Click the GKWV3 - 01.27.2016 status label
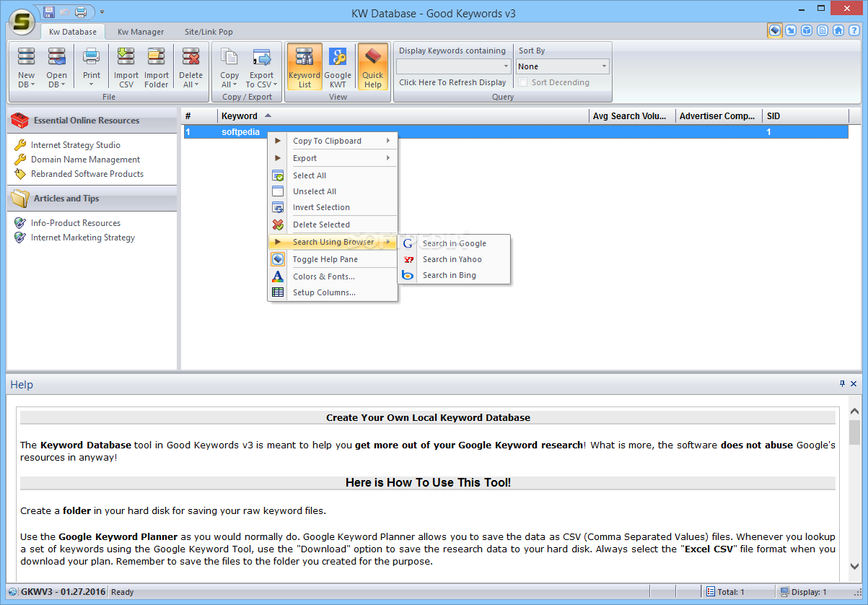Screen dimensions: 868x605 coord(63,592)
